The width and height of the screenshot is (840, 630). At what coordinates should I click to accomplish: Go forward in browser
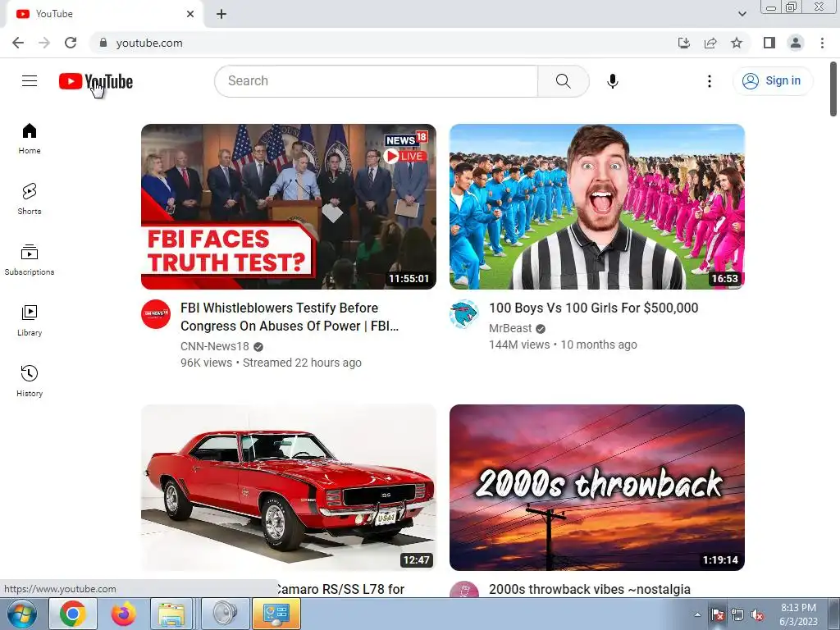point(44,43)
